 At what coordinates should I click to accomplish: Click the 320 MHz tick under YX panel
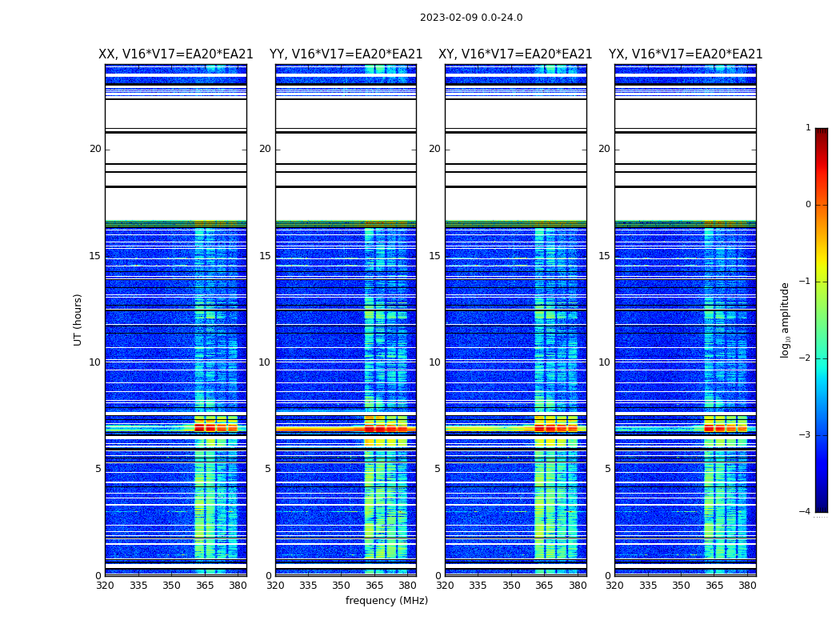coord(614,585)
